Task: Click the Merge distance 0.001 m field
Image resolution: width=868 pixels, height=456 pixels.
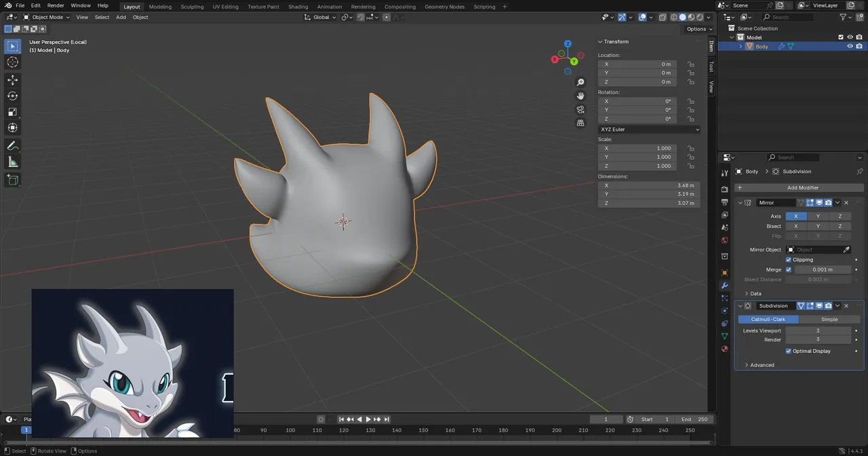Action: point(823,269)
